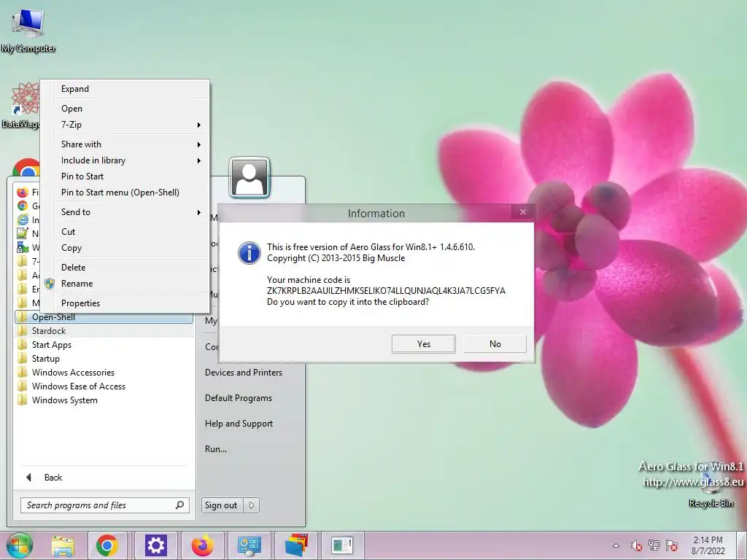
Task: Open Default Programs
Action: pos(239,398)
